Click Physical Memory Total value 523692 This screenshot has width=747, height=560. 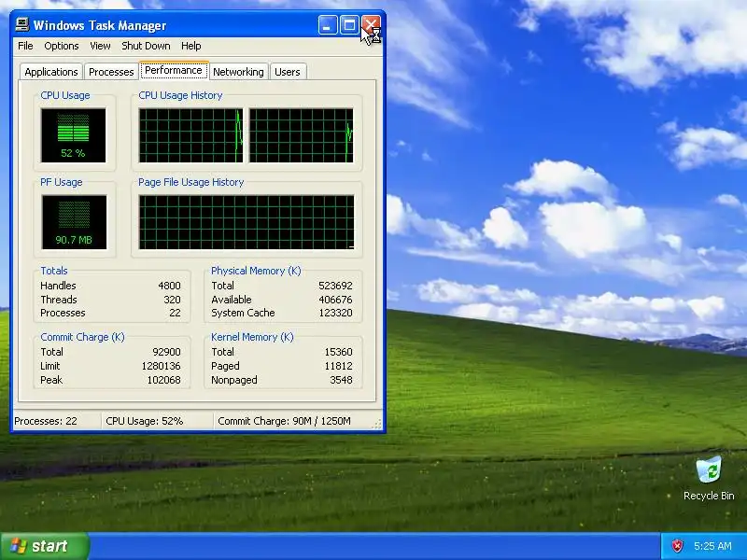[x=335, y=286]
